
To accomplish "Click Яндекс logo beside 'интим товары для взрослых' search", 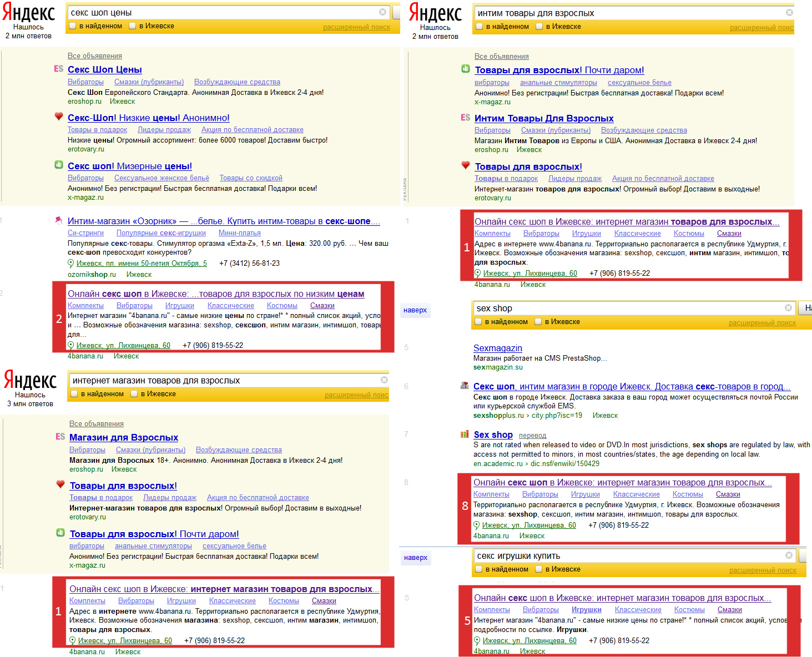I will pyautogui.click(x=435, y=13).
